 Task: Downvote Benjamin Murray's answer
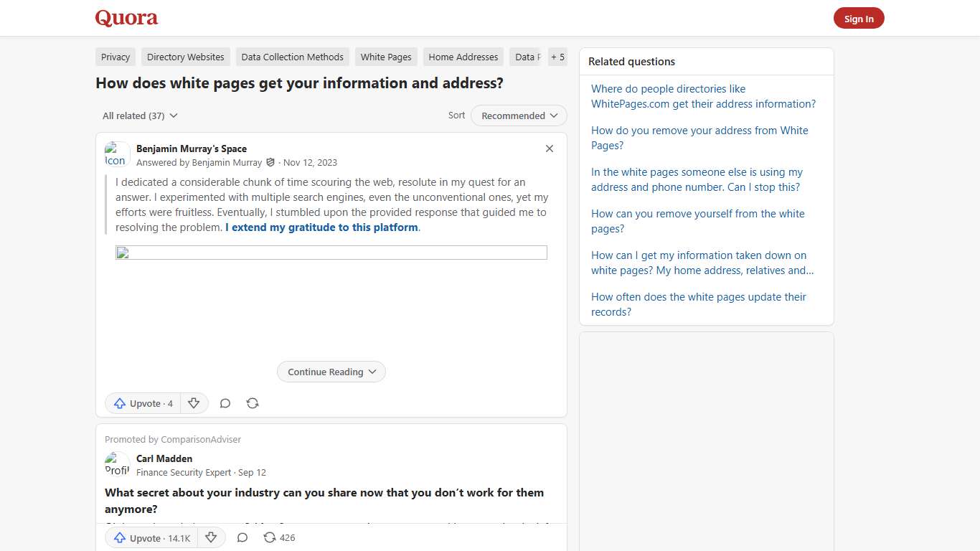(x=194, y=403)
